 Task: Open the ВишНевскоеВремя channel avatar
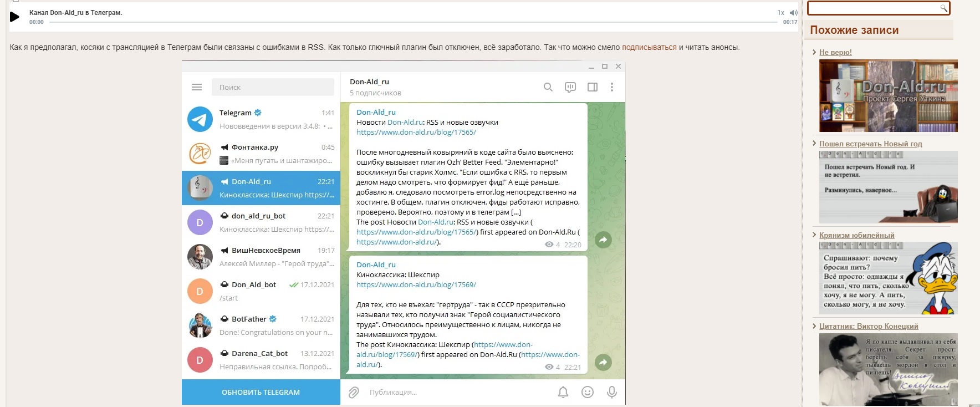(x=200, y=257)
